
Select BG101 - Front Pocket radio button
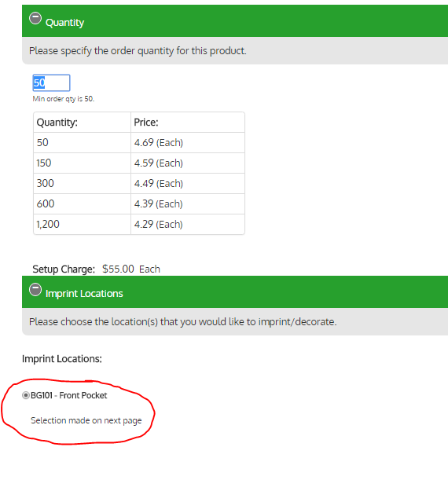tap(26, 395)
